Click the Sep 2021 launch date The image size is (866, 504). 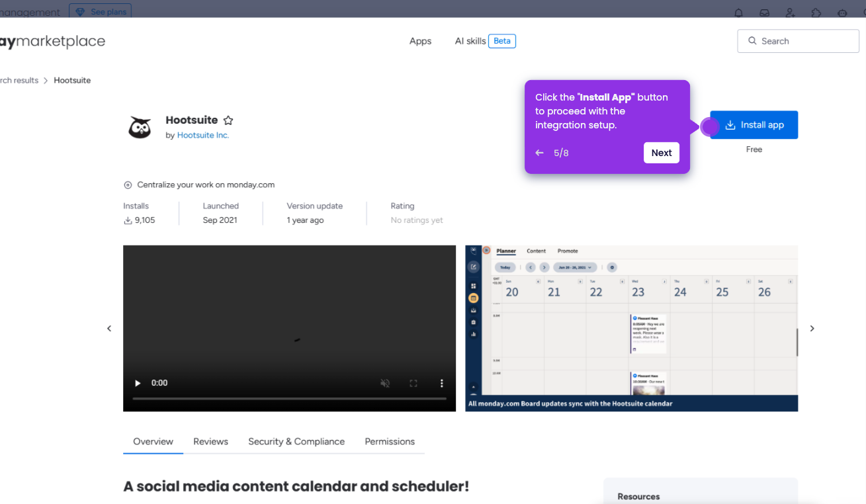click(220, 220)
